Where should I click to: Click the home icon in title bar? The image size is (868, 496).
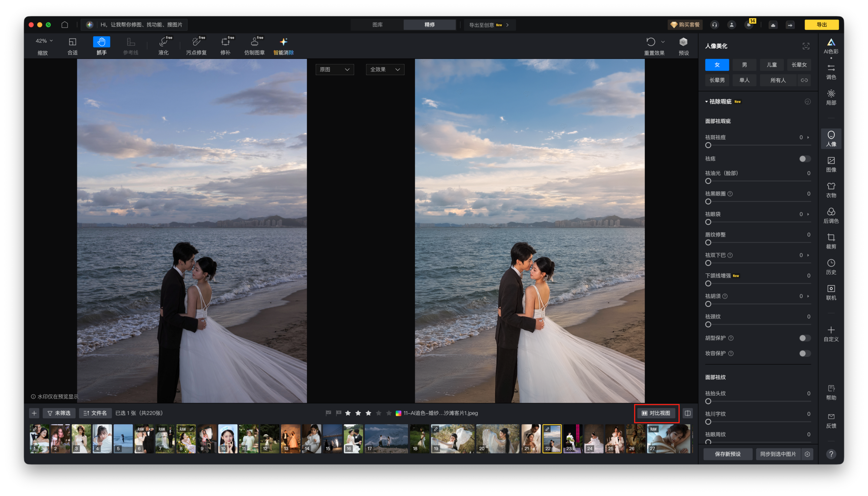click(64, 24)
